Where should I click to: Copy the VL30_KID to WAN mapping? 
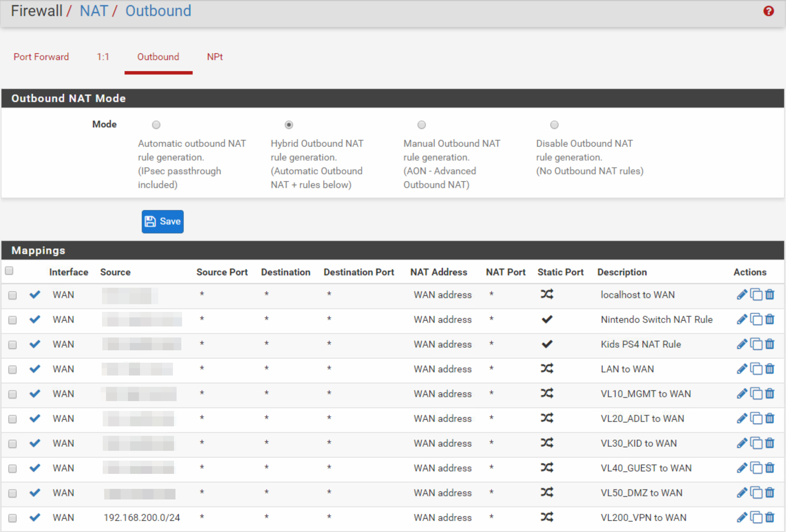[756, 443]
